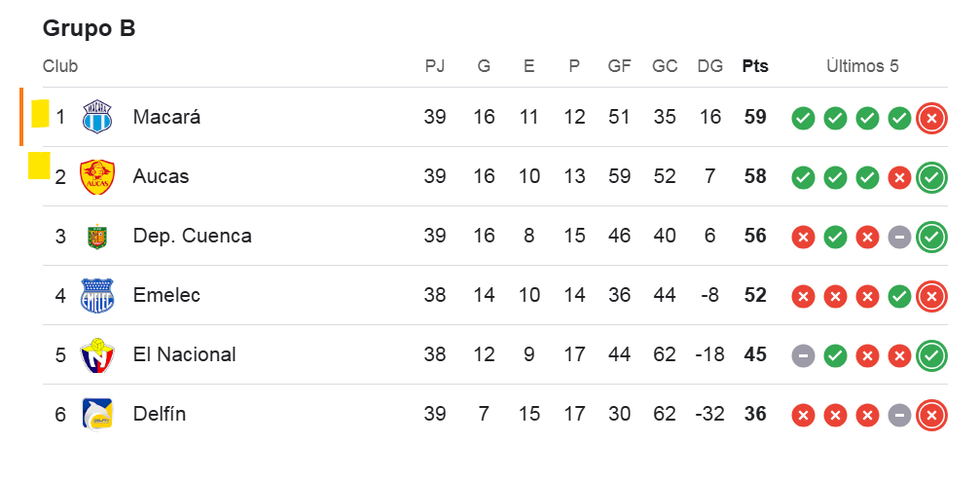Click Emelec's latest circled loss icon

[931, 297]
